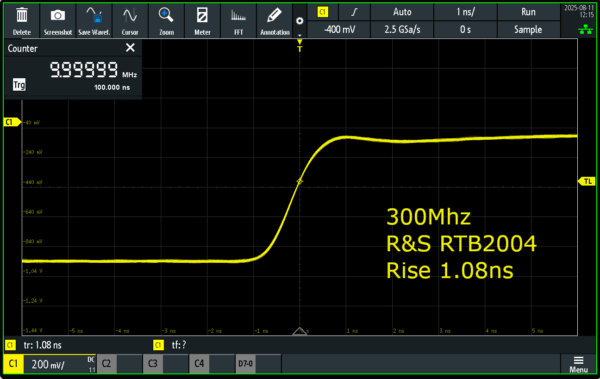Open the 2.5 GSa/s sample rate setting
This screenshot has width=600, height=379.
coord(402,29)
